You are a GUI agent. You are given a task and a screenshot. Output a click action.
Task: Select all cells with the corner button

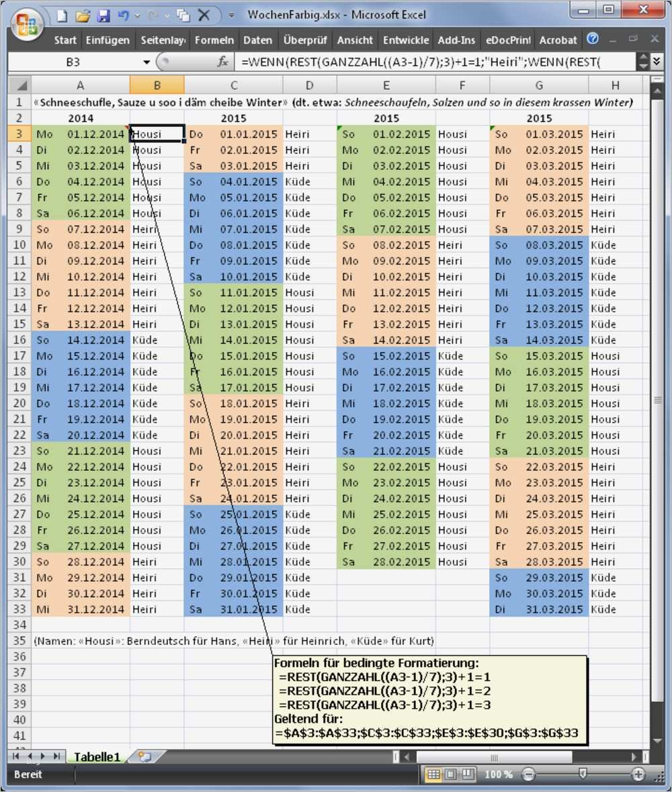19,85
